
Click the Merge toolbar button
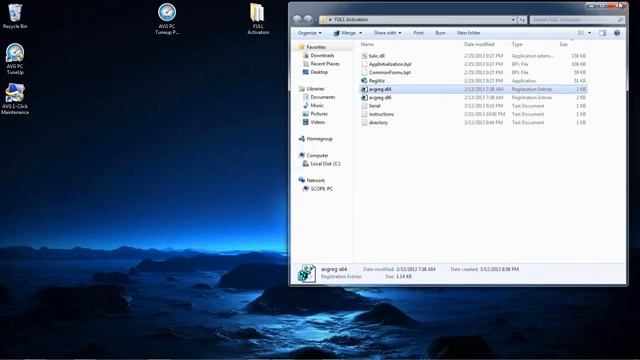coord(344,33)
